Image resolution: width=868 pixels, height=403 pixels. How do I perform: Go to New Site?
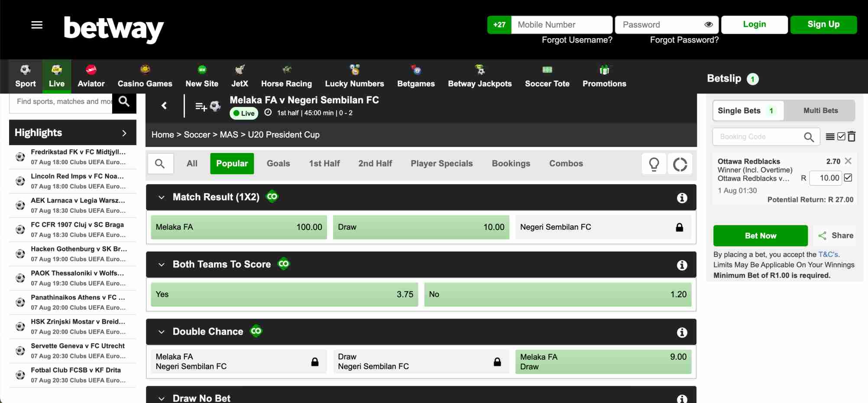point(202,76)
